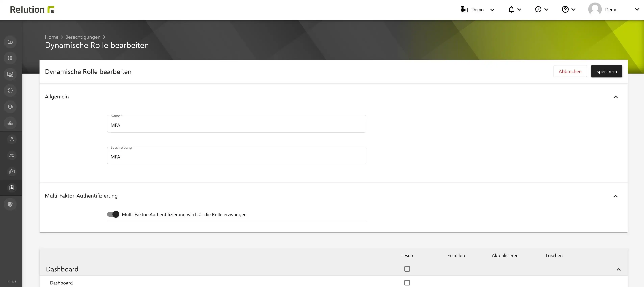The width and height of the screenshot is (644, 287).
Task: Open the Demo user account dropdown
Action: pyautogui.click(x=637, y=9)
